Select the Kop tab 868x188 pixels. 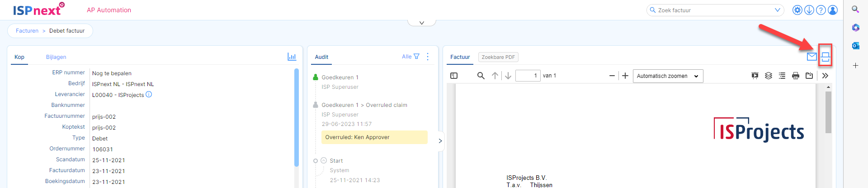[x=19, y=57]
